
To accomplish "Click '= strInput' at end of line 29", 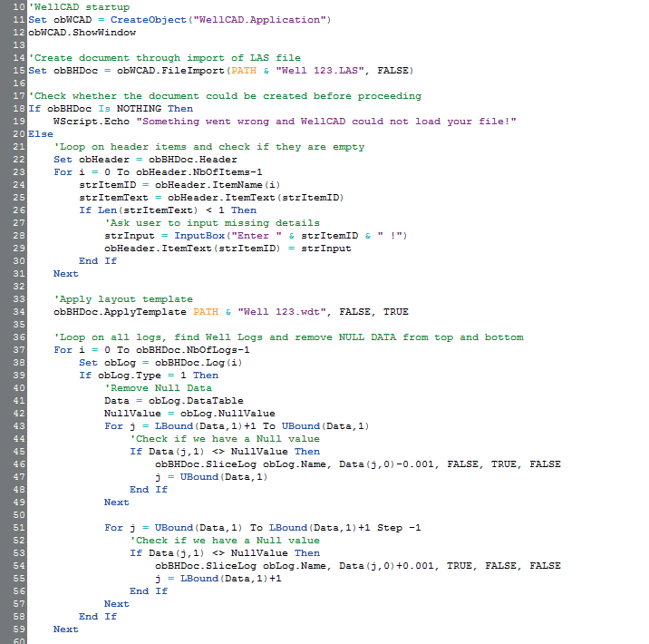I will pos(320,249).
